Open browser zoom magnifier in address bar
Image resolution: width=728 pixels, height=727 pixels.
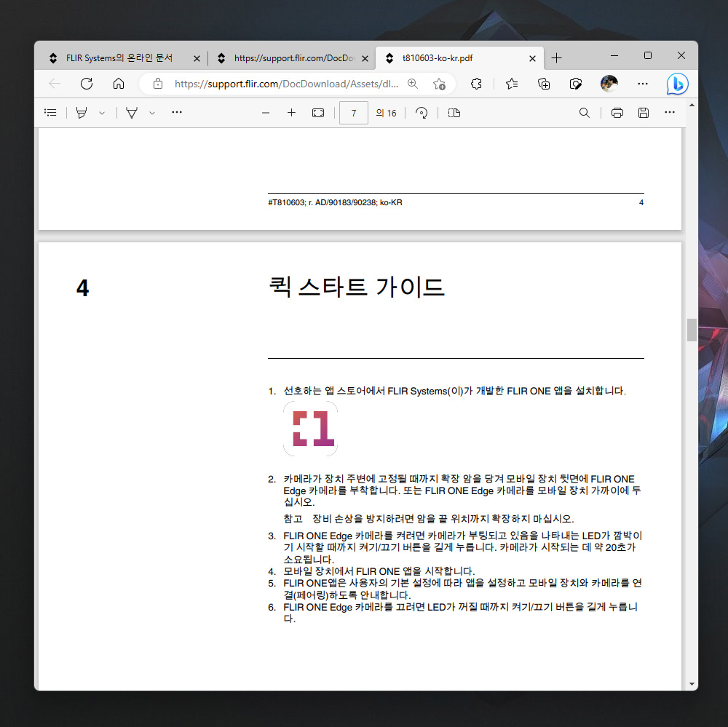(x=412, y=84)
